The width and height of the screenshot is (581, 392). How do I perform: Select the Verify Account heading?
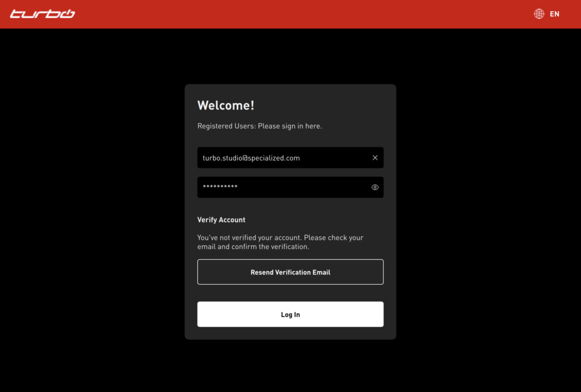(221, 220)
